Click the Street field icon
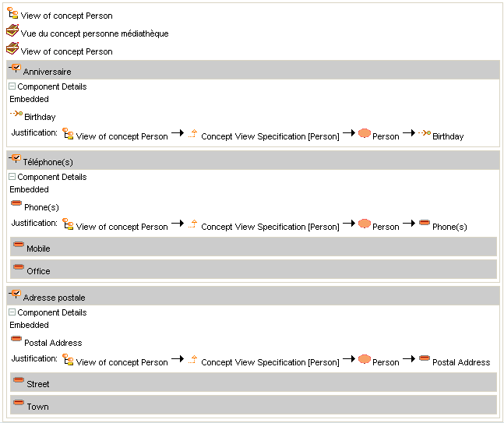 (x=19, y=381)
